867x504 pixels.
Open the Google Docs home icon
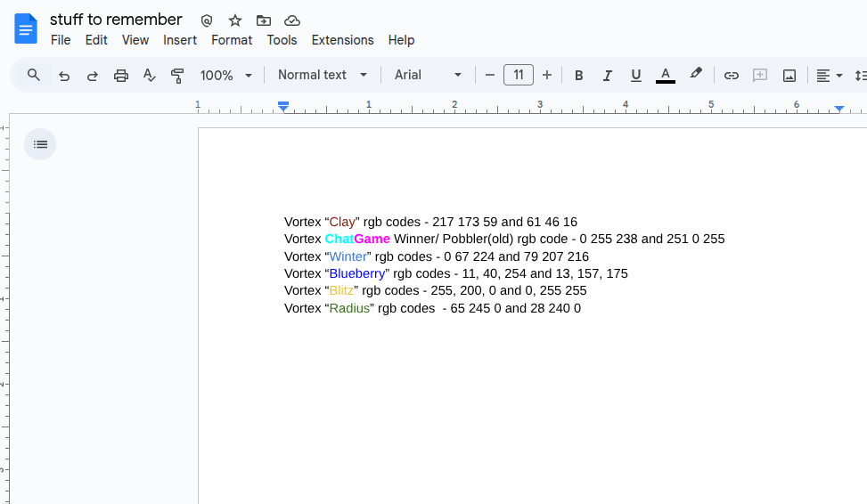(x=26, y=28)
